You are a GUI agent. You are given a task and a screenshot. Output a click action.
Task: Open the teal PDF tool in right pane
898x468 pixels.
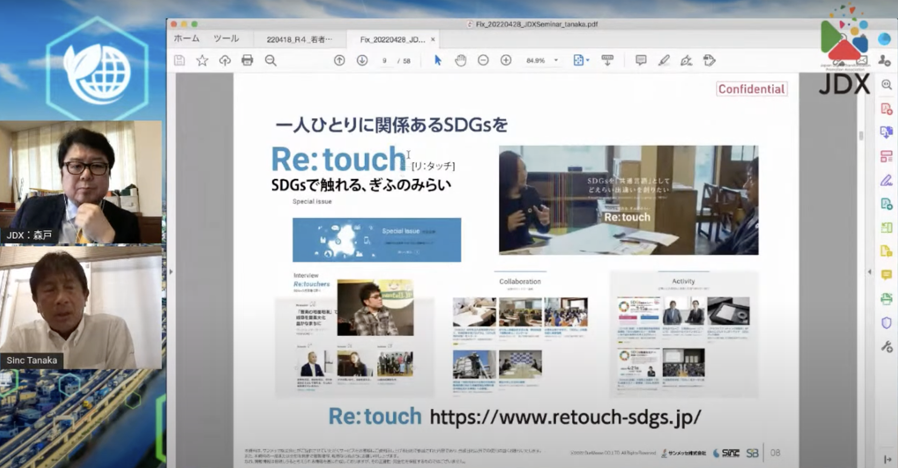[887, 204]
